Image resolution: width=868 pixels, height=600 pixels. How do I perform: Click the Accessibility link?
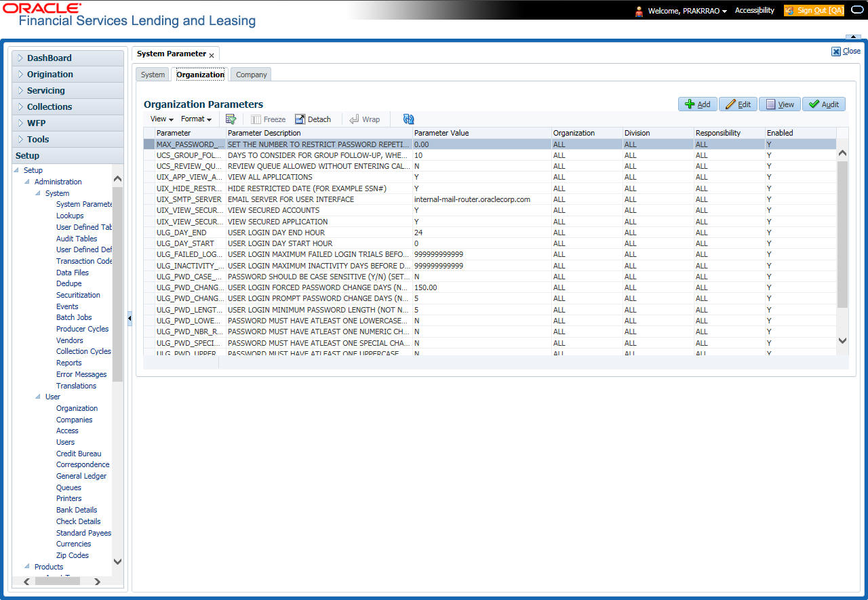tap(754, 10)
